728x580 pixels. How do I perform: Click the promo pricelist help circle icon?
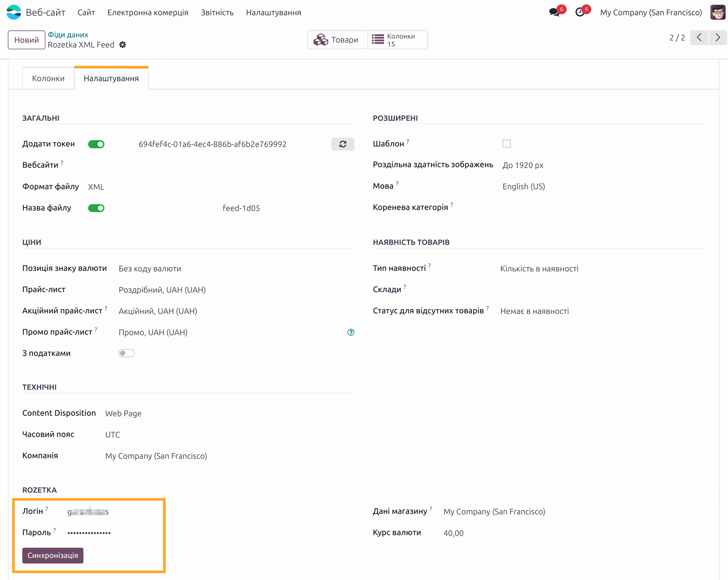(x=351, y=332)
